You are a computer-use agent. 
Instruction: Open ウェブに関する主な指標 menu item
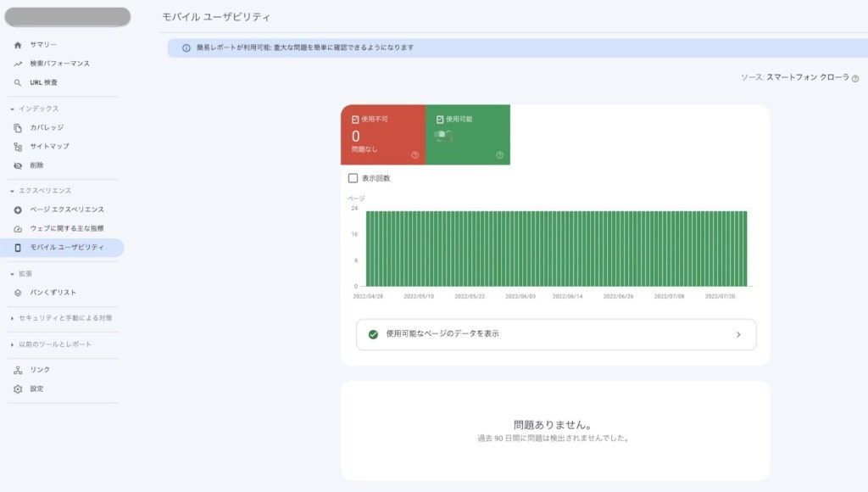click(66, 228)
